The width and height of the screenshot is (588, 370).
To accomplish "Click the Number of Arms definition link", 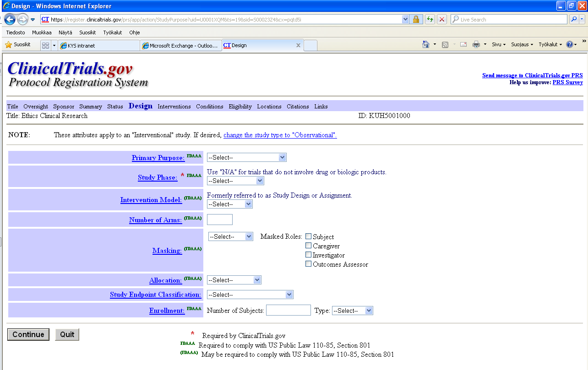I will (156, 220).
